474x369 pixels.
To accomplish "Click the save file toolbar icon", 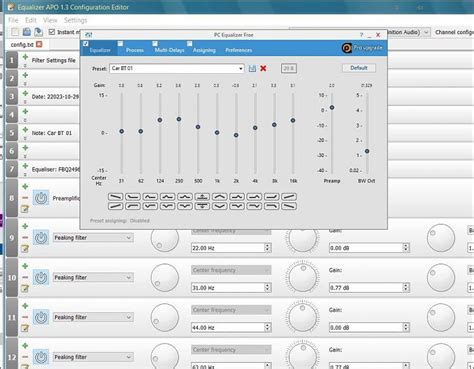I will click(x=27, y=32).
